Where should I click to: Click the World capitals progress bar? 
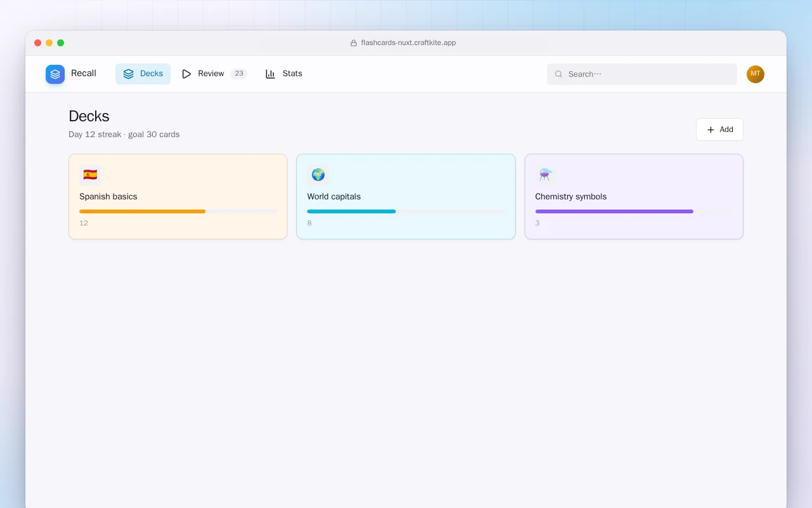tap(406, 211)
